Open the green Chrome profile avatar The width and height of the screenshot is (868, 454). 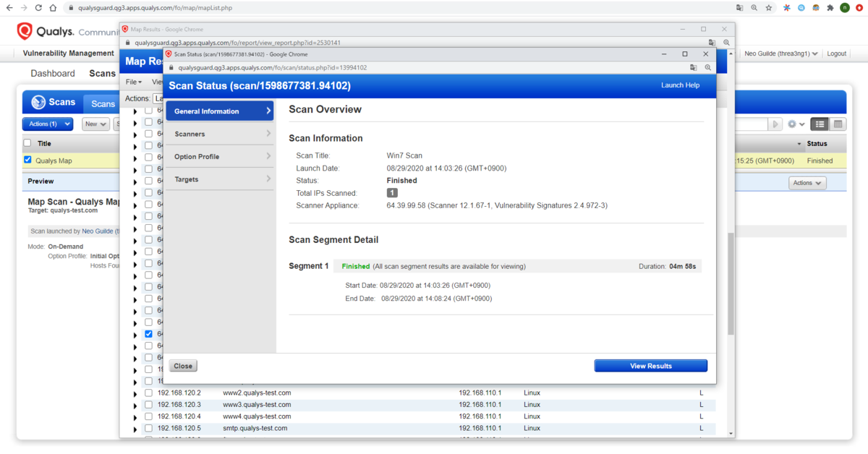844,8
